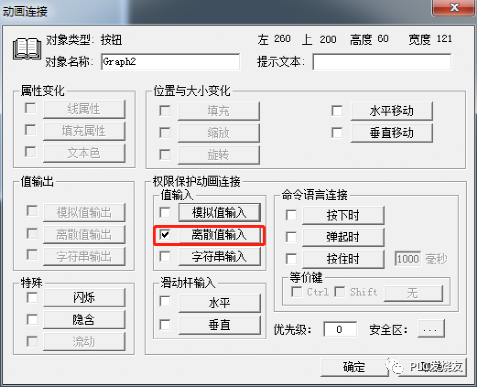Viewport: 477px width, 387px height.
Task: Click the 旋转 button
Action: pos(219,155)
